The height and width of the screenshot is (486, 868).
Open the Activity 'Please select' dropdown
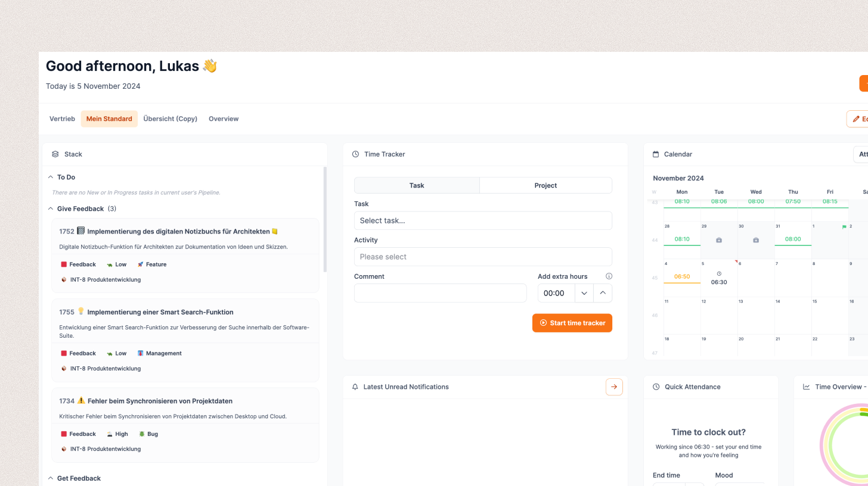click(483, 257)
